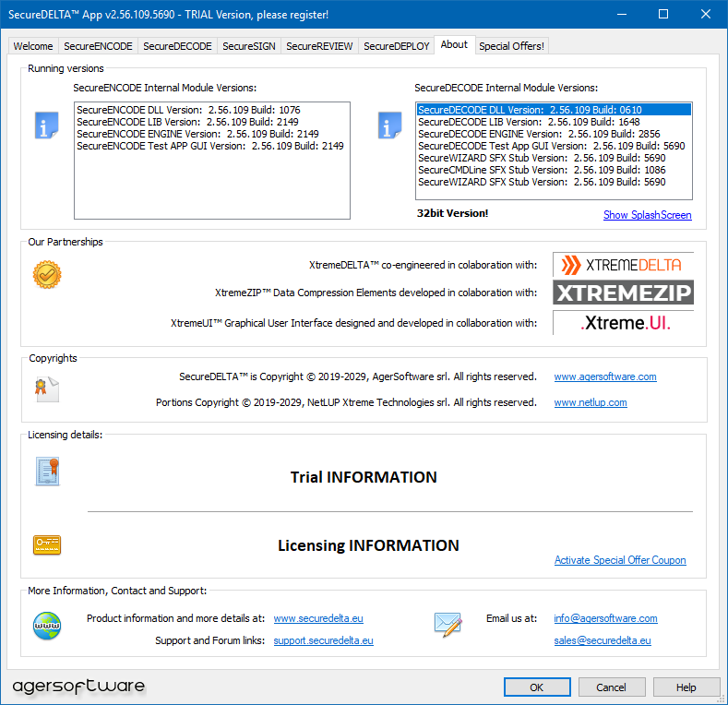The image size is (728, 705).
Task: Select SecureENCODE Test APP GUI Version row
Action: pos(211,147)
